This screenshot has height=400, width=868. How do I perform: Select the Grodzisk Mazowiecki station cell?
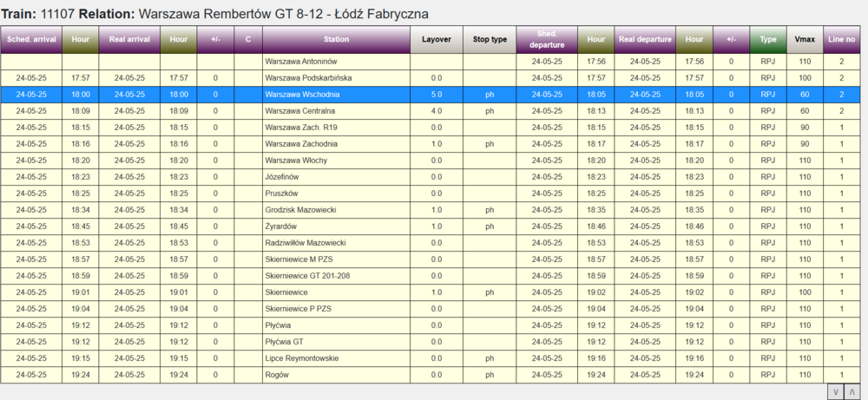[337, 210]
